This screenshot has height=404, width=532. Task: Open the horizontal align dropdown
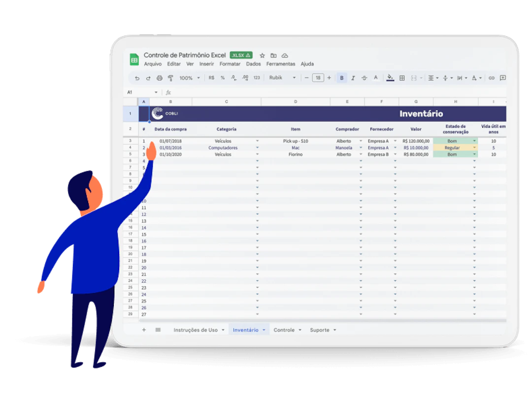[x=433, y=78]
